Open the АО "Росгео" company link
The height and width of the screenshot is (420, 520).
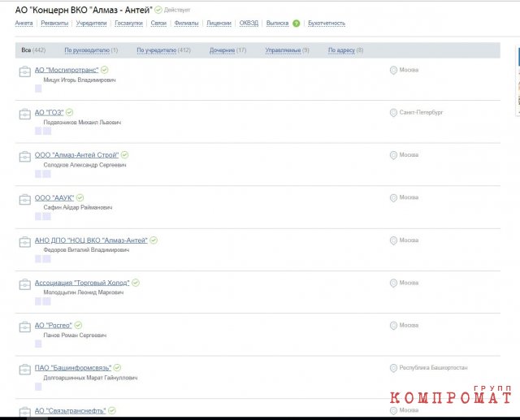pos(54,325)
